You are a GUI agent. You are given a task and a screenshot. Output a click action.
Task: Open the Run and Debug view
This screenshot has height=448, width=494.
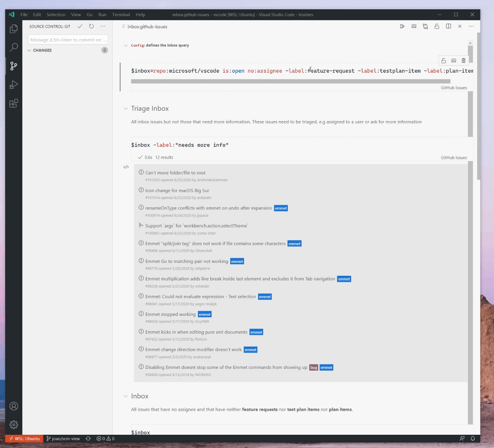pyautogui.click(x=14, y=85)
